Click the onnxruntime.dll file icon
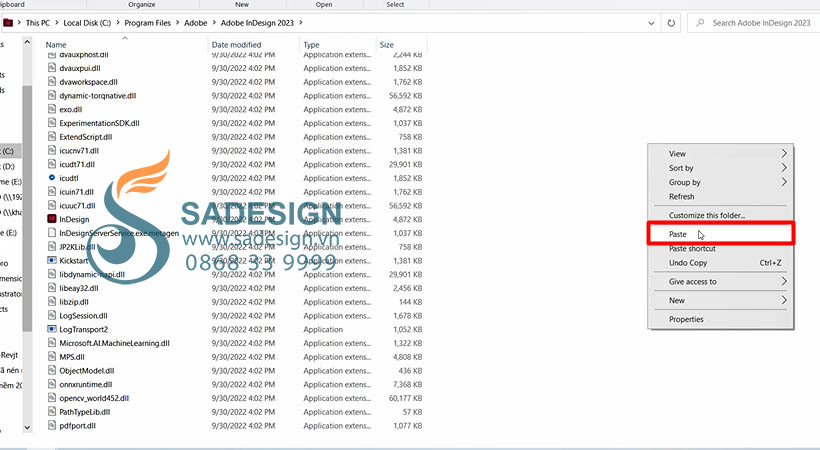Viewport: 820px width, 450px height. point(51,384)
